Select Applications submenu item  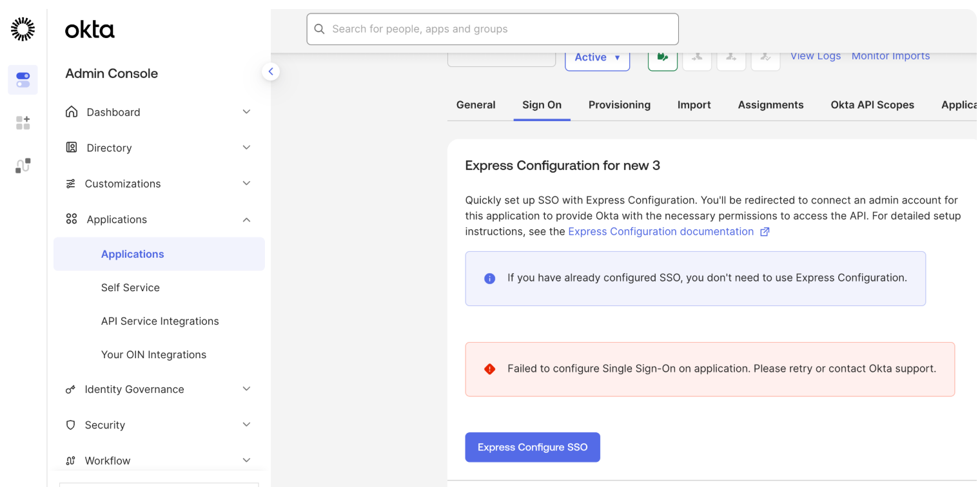(159, 254)
